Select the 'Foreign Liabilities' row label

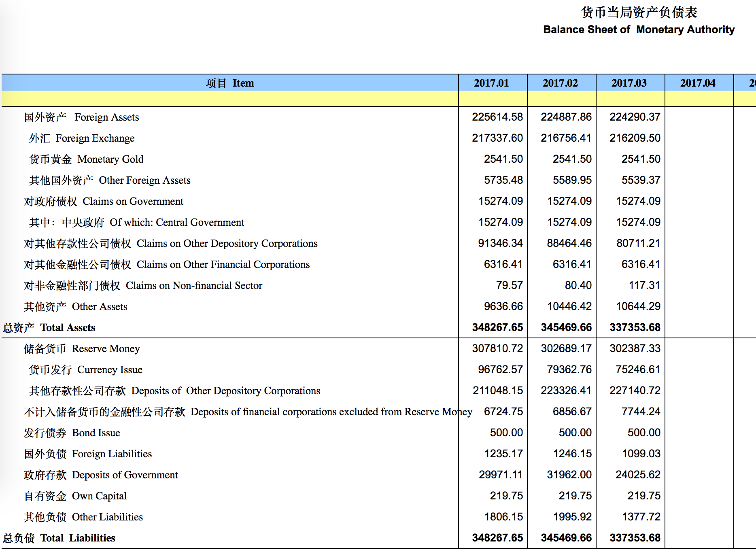(x=88, y=454)
